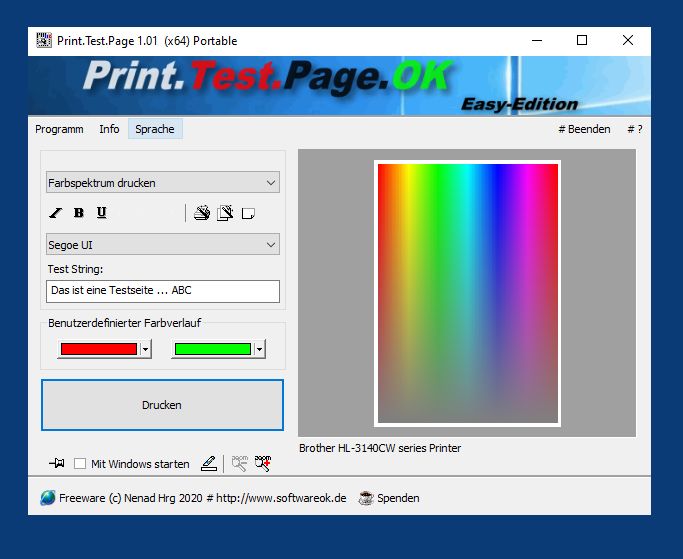
Task: Toggle bold text formatting
Action: [79, 213]
